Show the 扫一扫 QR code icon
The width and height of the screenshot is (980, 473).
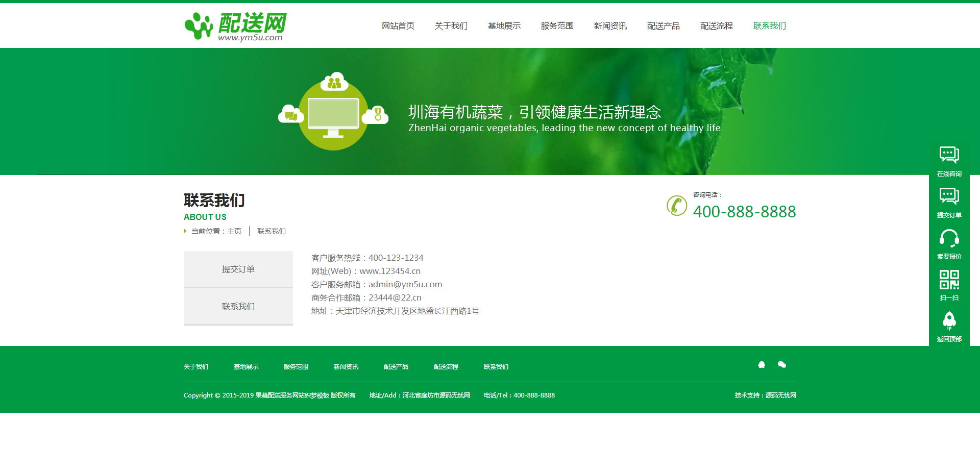[949, 280]
